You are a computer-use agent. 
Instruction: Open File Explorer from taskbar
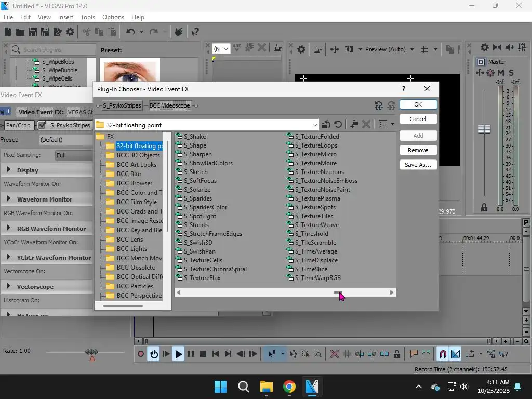click(x=267, y=387)
